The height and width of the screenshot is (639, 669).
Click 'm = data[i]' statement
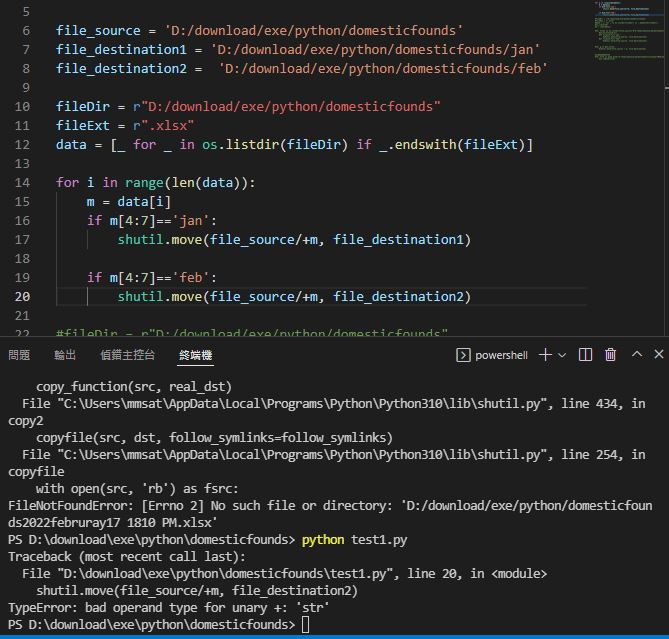click(128, 201)
